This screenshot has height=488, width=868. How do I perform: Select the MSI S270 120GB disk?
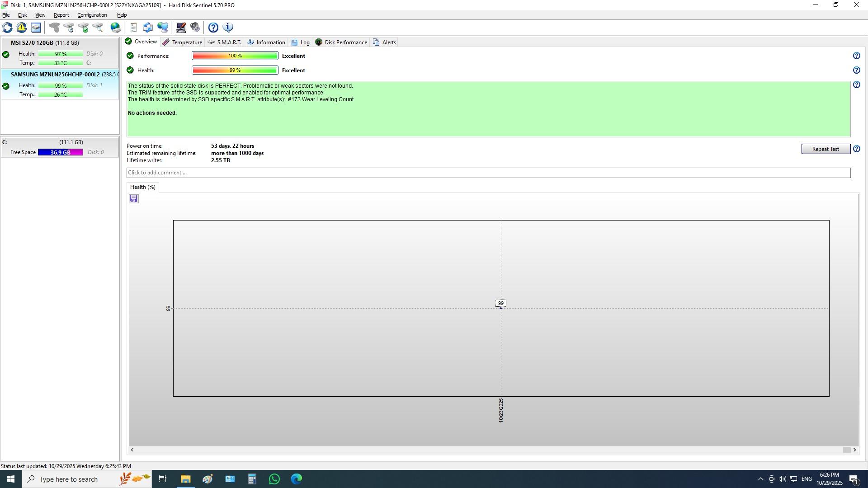pos(45,43)
